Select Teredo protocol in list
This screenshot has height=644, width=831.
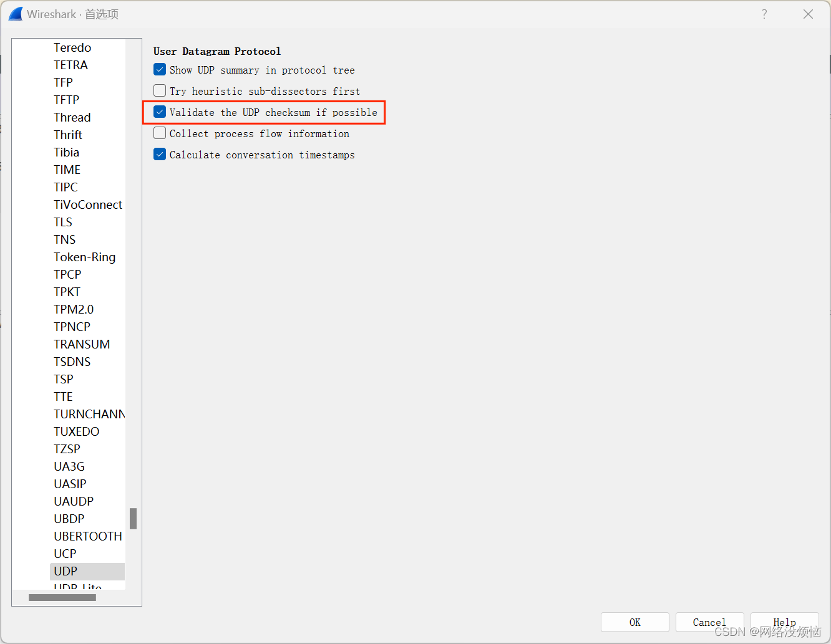72,47
